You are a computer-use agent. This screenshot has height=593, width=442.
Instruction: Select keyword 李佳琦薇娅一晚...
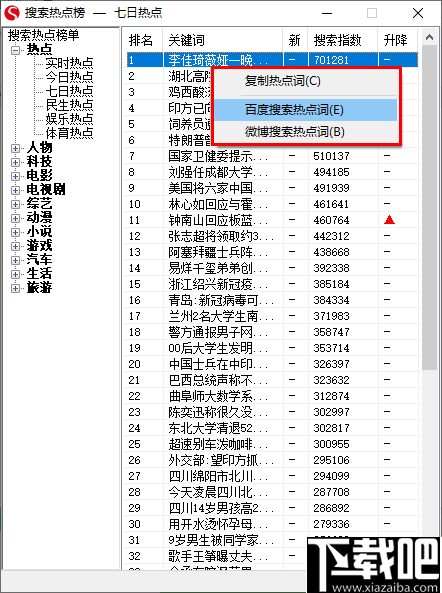point(218,60)
